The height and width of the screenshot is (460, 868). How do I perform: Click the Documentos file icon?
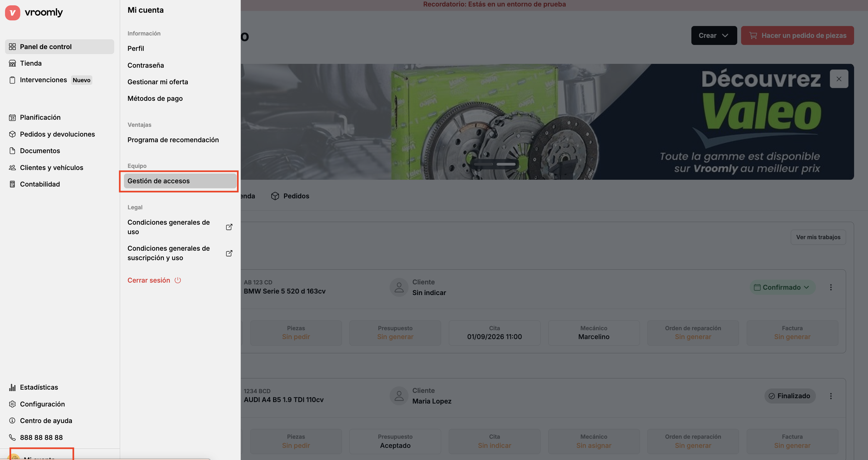[x=12, y=150]
